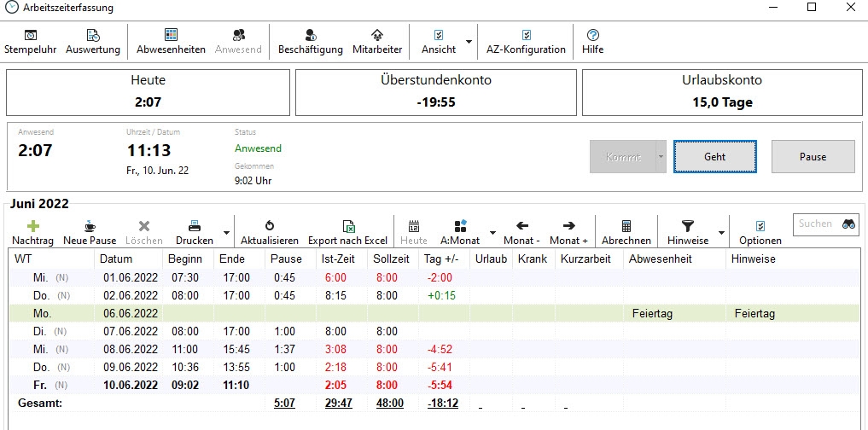Export the table to Excel

coord(347,232)
